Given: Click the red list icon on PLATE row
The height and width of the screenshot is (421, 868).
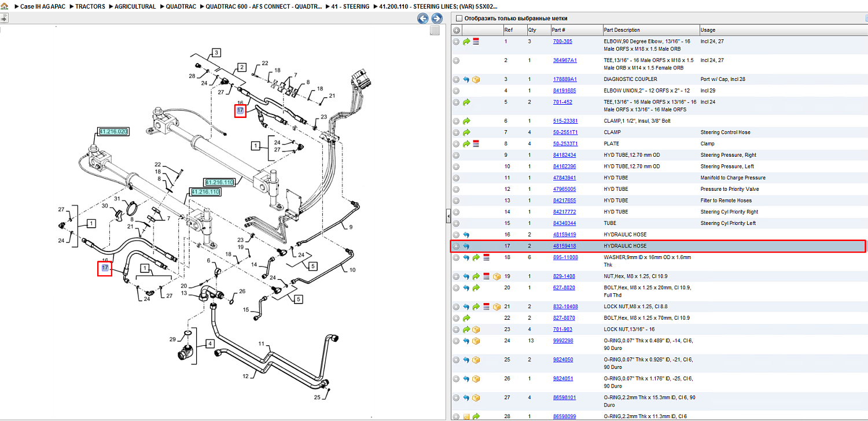Looking at the screenshot, I should point(476,143).
